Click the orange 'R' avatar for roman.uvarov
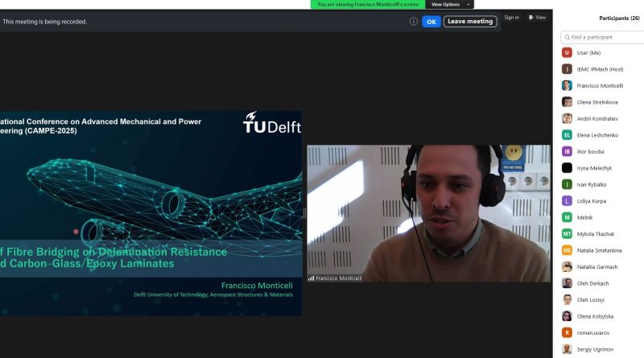This screenshot has height=358, width=644. point(567,332)
